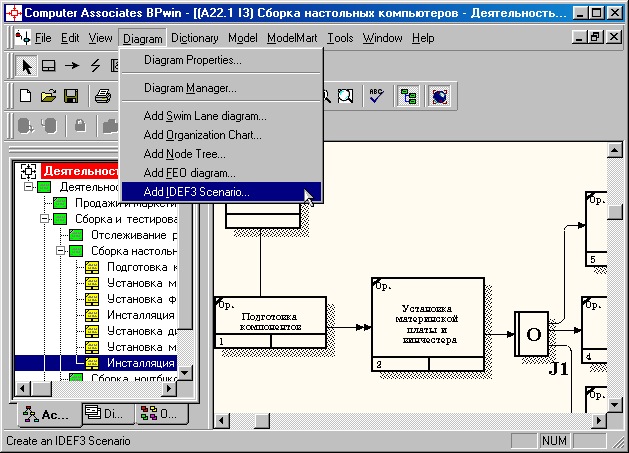Click diagram horizontal scroll-left arrow
629x453 pixels.
(222, 420)
